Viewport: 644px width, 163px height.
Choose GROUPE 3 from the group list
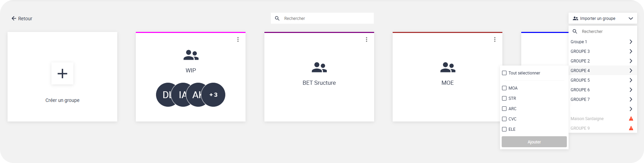click(580, 51)
